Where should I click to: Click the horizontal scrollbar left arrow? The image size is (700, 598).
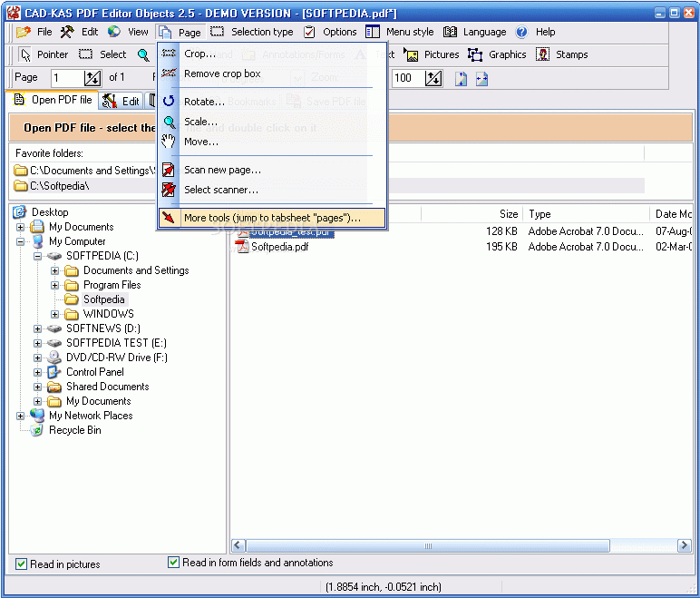tap(238, 545)
